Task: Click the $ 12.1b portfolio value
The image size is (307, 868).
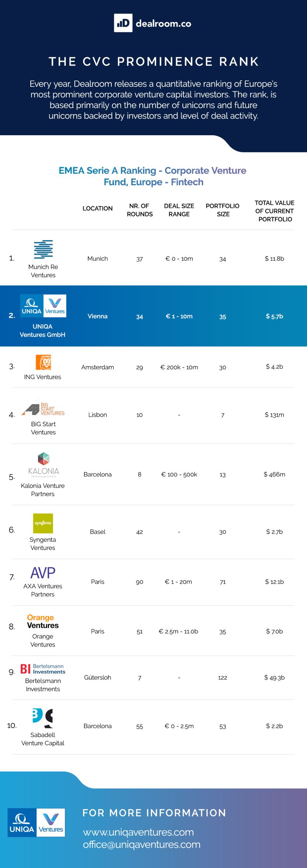Action: tap(274, 582)
